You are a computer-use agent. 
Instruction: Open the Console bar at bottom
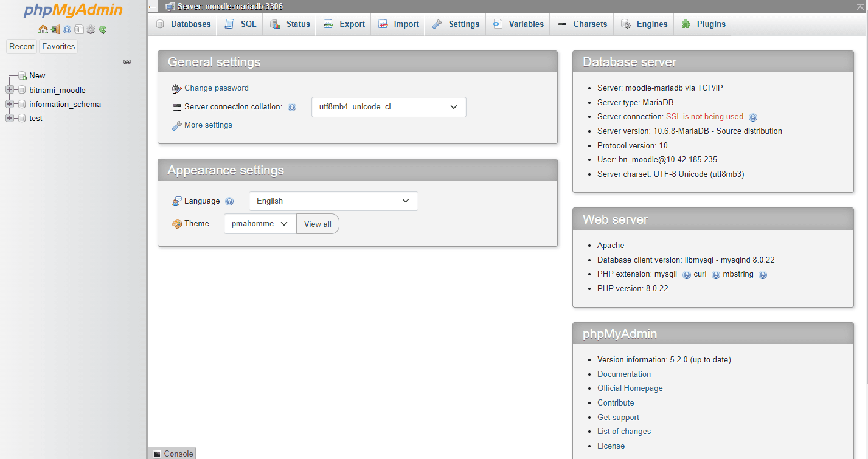(172, 454)
